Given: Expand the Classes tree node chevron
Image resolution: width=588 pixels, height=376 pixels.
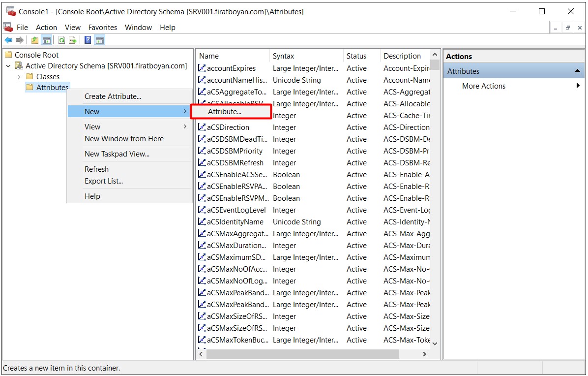Looking at the screenshot, I should click(x=19, y=77).
